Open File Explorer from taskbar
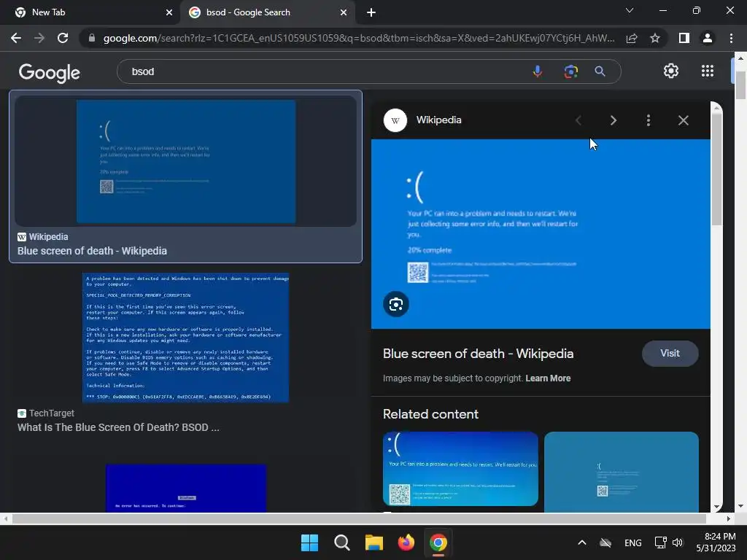The width and height of the screenshot is (747, 560). (374, 542)
